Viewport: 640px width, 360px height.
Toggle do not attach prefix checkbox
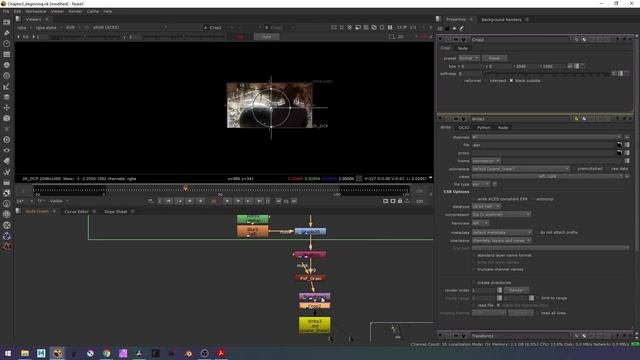pos(536,232)
